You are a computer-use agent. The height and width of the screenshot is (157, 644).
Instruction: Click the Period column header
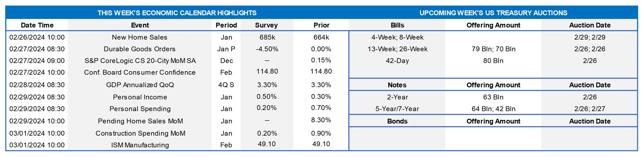coord(226,25)
